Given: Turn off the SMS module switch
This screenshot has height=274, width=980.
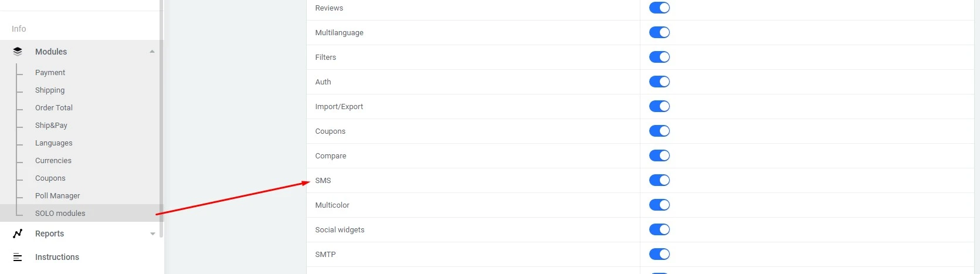Looking at the screenshot, I should click(659, 180).
